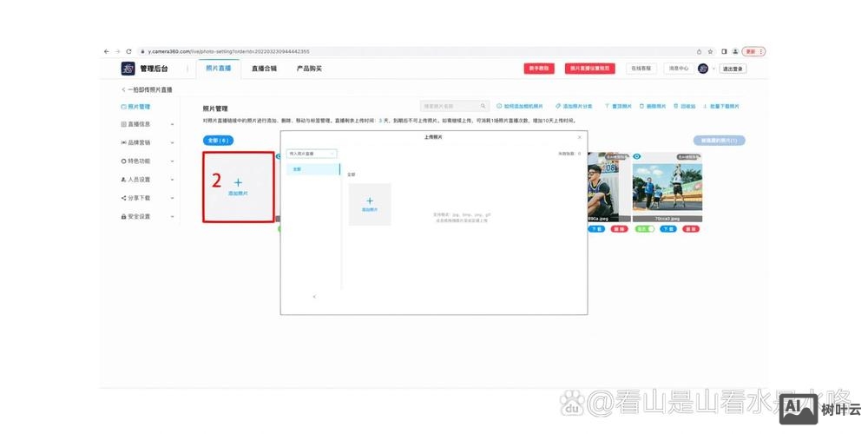Open the 产品购买 tab
The height and width of the screenshot is (434, 868).
[309, 69]
